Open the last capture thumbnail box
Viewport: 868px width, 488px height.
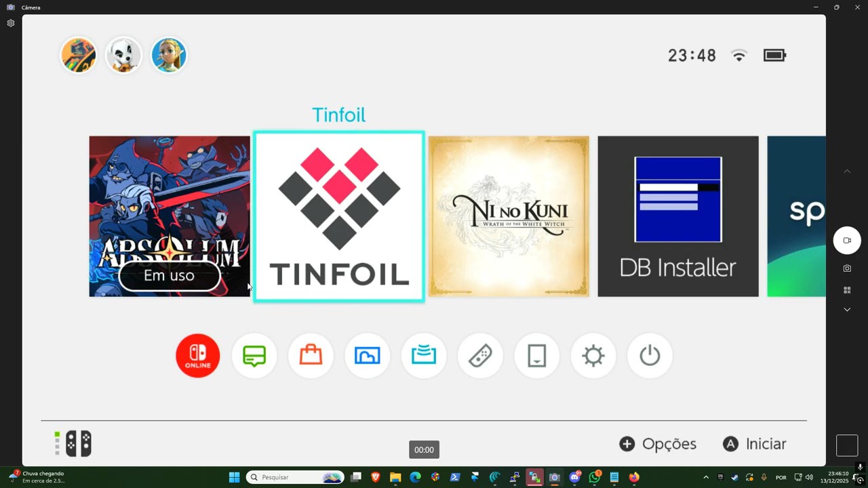(847, 445)
